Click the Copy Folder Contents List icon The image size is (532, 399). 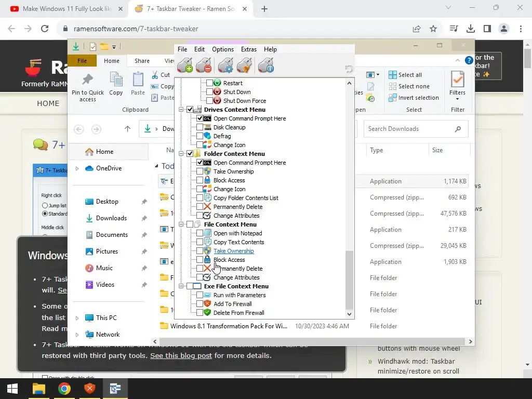(x=208, y=198)
